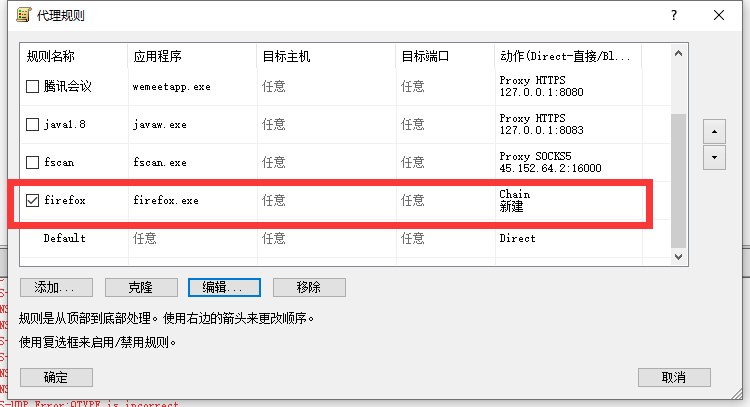
Task: Confirm with the 确定 button
Action: (56, 377)
